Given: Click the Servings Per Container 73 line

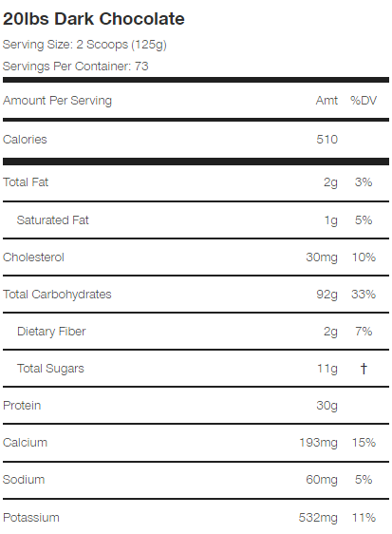Looking at the screenshot, I should tap(76, 67).
